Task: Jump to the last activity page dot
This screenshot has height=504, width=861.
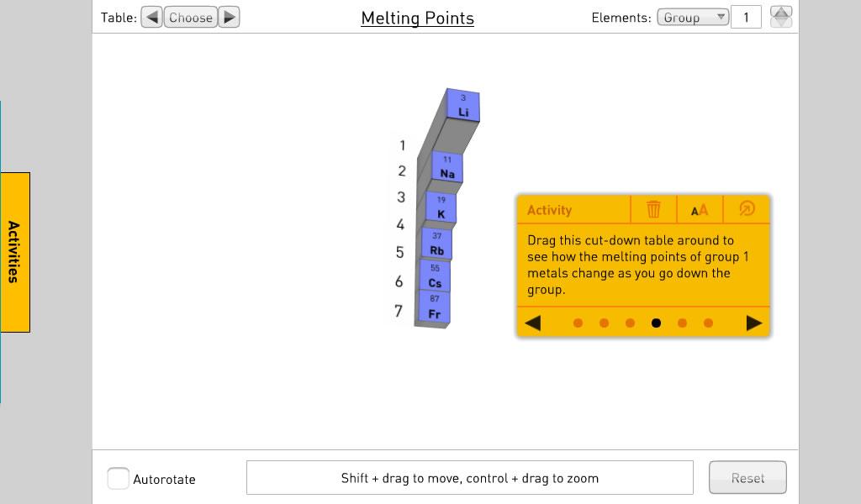Action: [708, 323]
